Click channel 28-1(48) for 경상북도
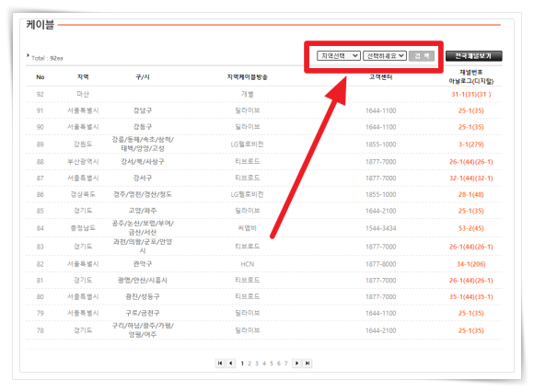 tap(471, 194)
